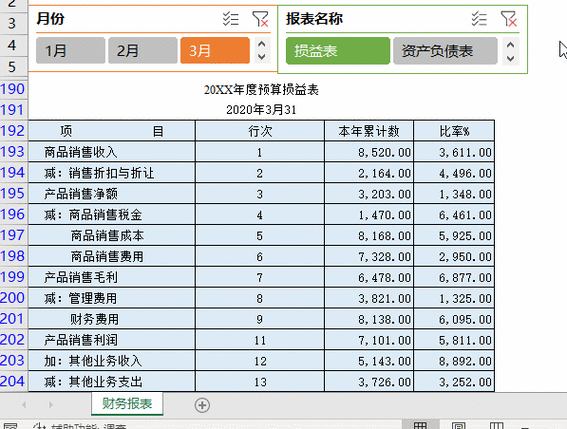Select 1月 in the month slicer
The width and height of the screenshot is (567, 429).
click(71, 51)
